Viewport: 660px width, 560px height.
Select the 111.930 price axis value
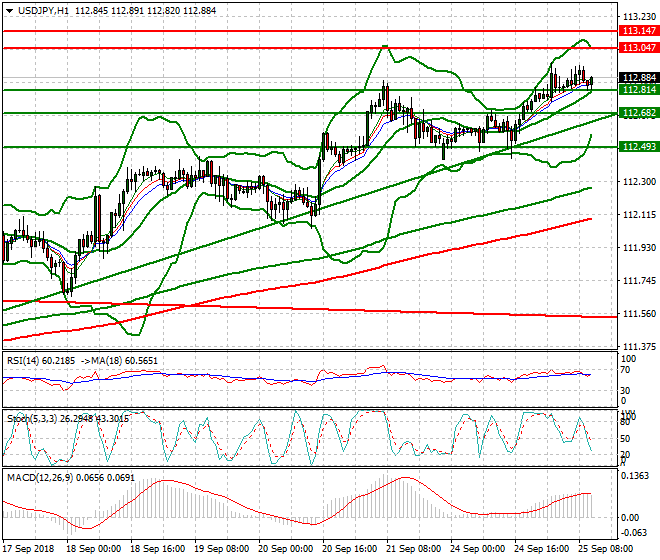tap(639, 248)
